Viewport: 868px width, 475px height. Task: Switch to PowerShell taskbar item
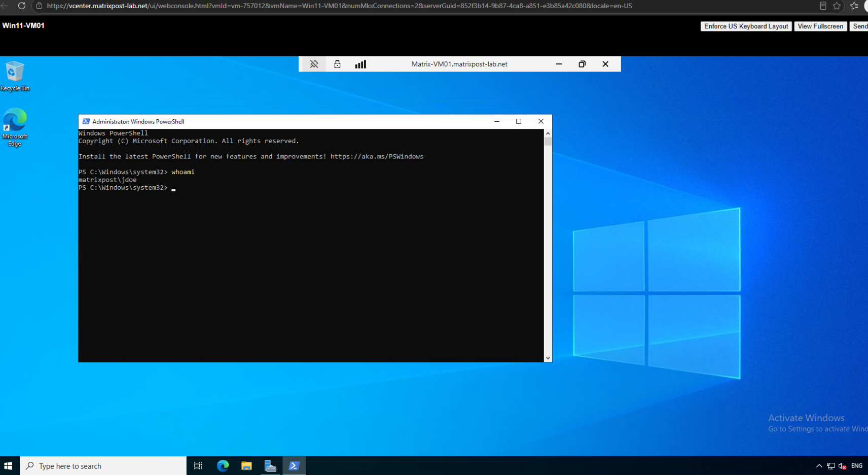pos(294,466)
